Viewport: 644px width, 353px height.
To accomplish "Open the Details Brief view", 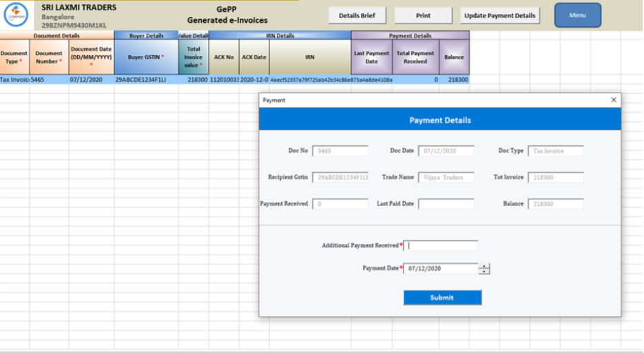I will (x=357, y=16).
